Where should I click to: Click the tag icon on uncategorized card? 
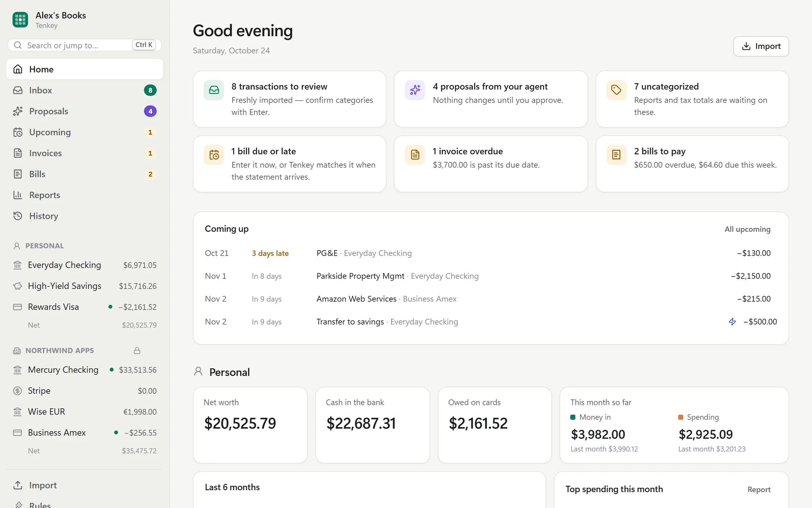(616, 90)
